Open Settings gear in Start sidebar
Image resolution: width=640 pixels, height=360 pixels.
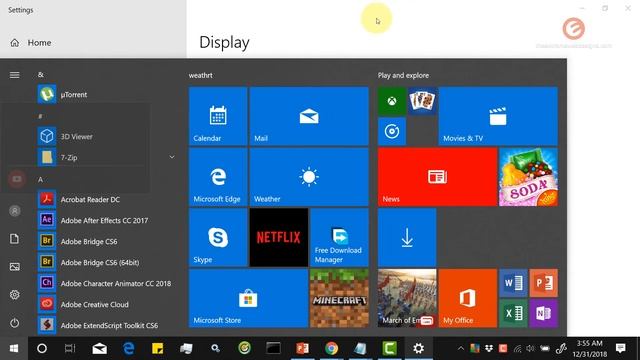[15, 295]
